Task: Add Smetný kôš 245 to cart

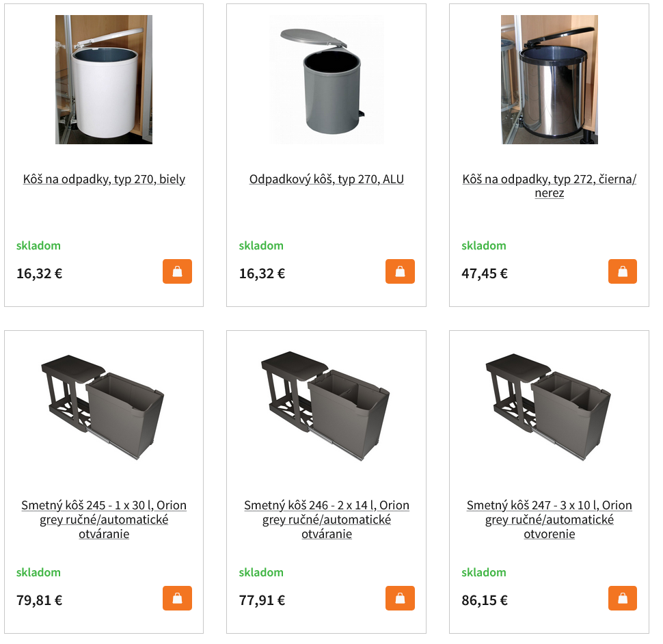Action: click(x=177, y=598)
